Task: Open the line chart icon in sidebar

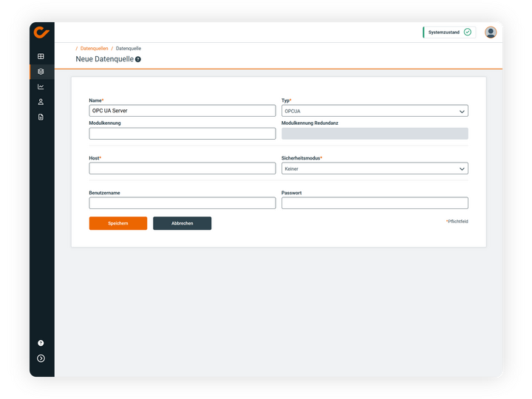Action: click(x=41, y=86)
